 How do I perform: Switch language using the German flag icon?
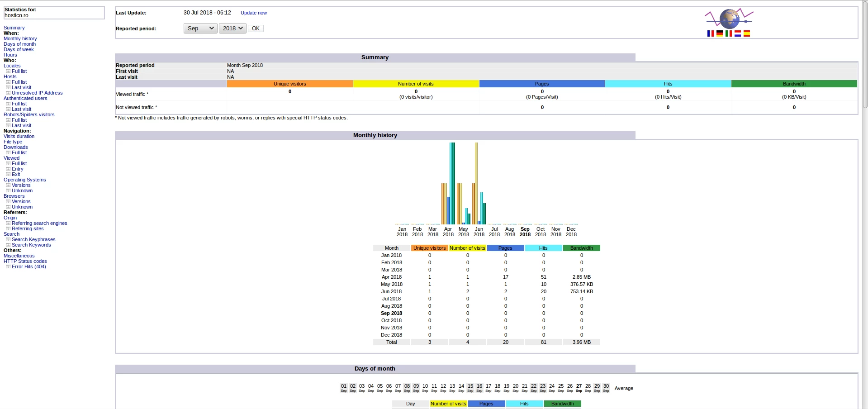click(719, 33)
